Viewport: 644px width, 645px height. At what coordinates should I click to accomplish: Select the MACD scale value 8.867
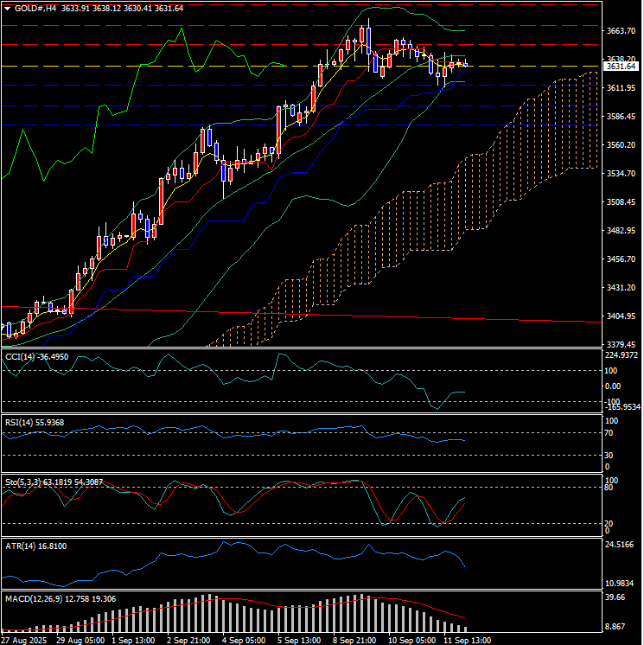(x=615, y=627)
